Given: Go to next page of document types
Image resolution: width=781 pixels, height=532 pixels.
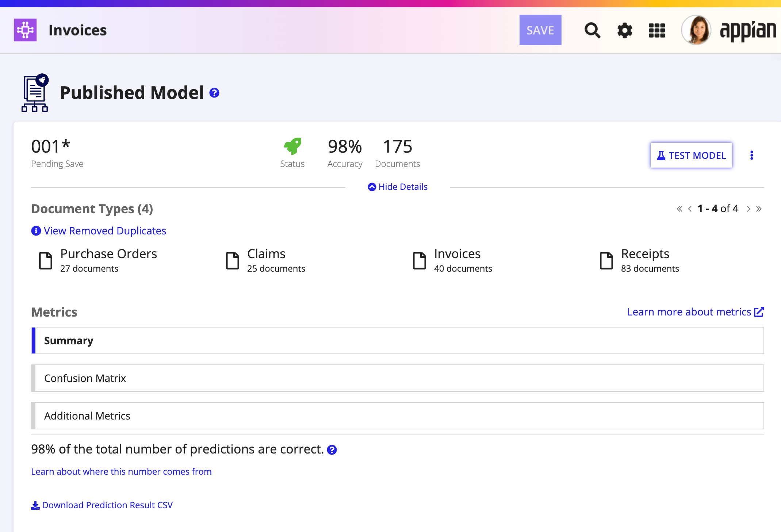Looking at the screenshot, I should (749, 209).
